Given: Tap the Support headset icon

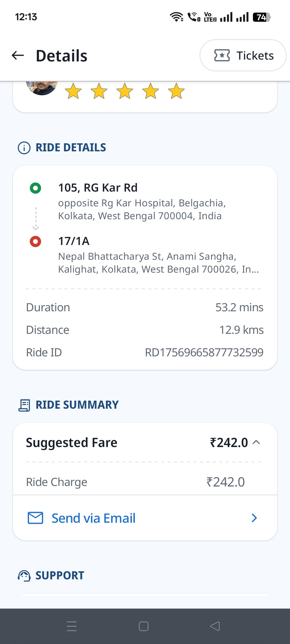Looking at the screenshot, I should point(24,576).
